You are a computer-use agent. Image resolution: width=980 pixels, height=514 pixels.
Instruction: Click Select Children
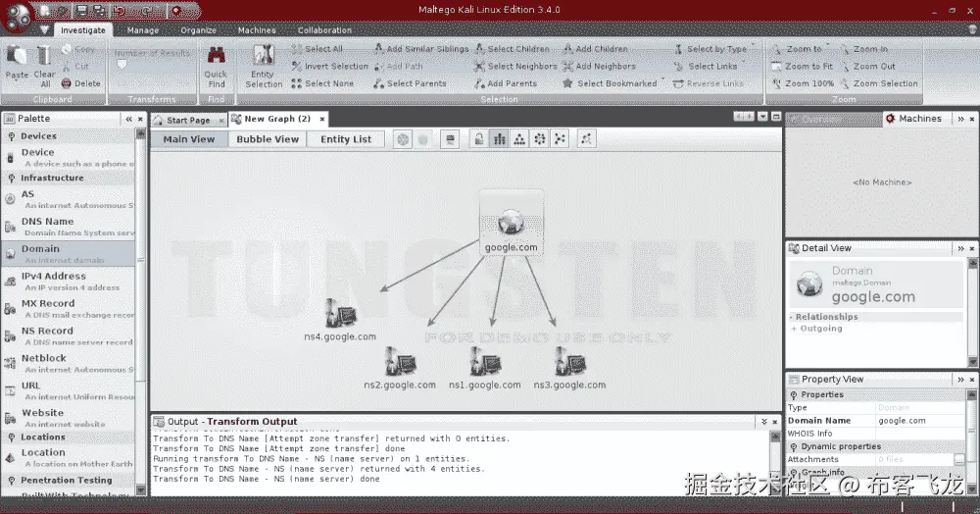point(513,49)
